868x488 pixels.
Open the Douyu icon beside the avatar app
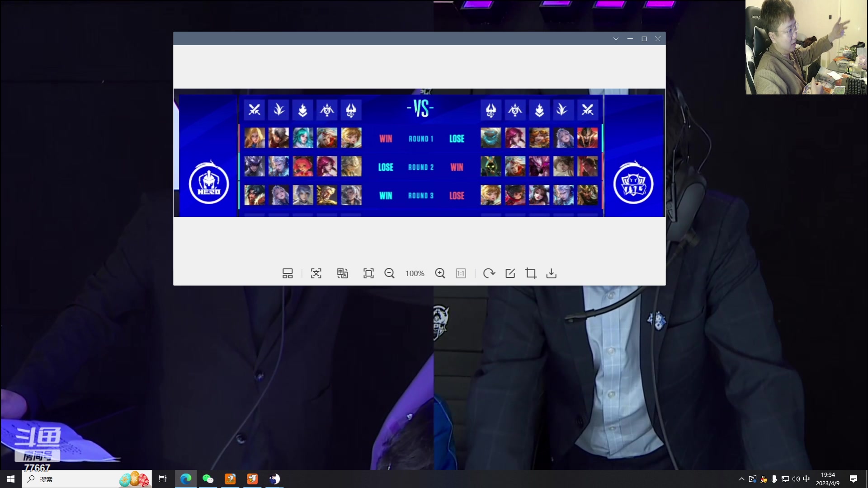coord(252,479)
